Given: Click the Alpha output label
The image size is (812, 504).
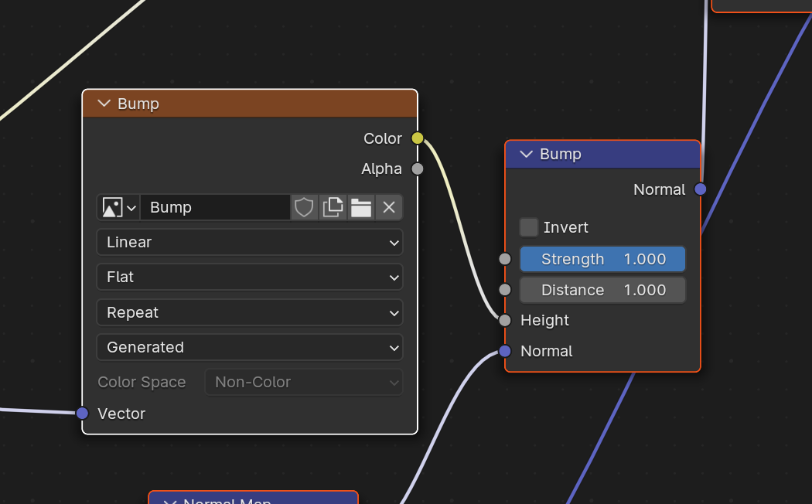Looking at the screenshot, I should point(382,169).
